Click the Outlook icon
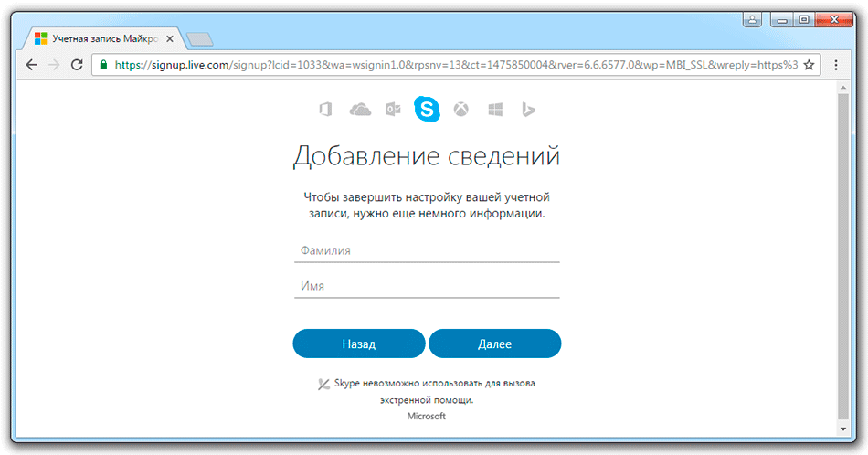This screenshot has width=868, height=455. pos(393,110)
